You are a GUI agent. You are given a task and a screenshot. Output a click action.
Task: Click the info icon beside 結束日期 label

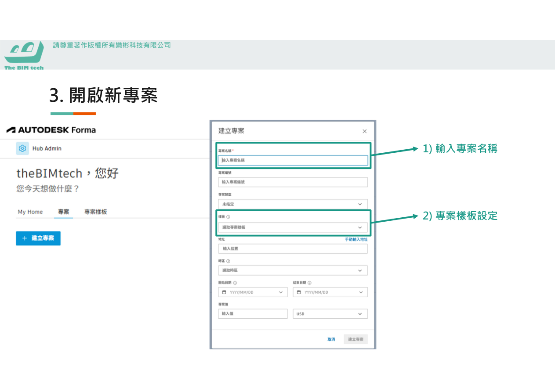click(x=309, y=283)
